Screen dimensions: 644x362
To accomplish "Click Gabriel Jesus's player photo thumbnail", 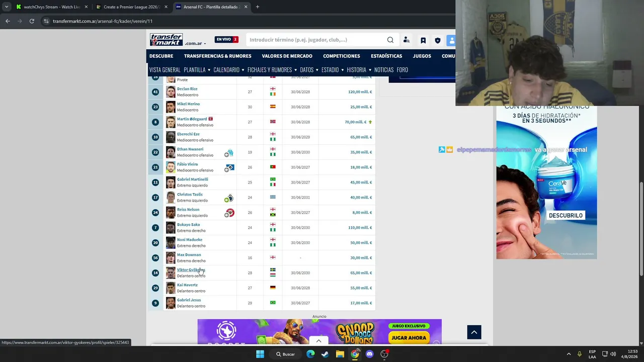I will click(171, 303).
